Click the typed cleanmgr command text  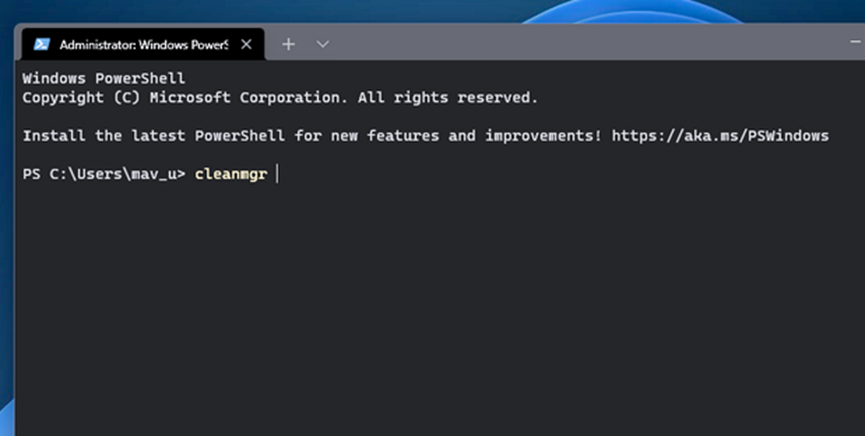(231, 174)
